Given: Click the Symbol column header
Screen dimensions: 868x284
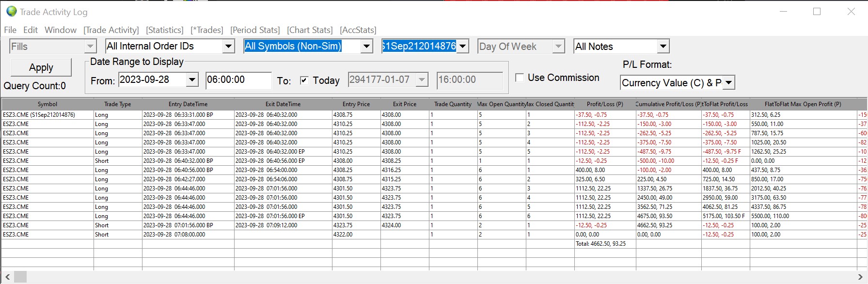Looking at the screenshot, I should click(x=47, y=104).
